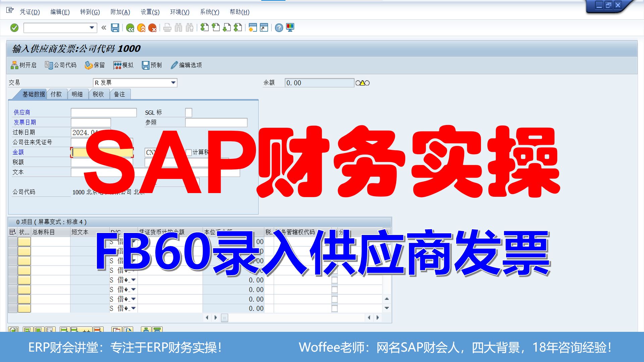Click the 编辑选项 pencil button

[x=186, y=65]
